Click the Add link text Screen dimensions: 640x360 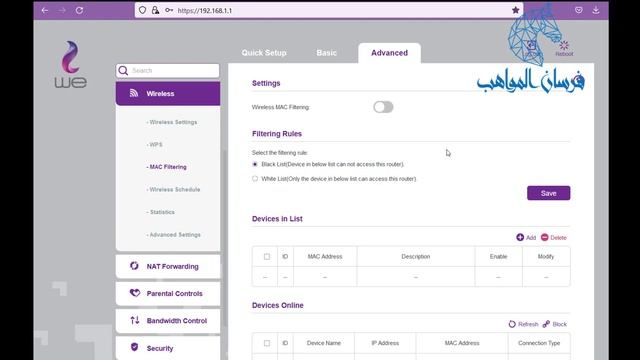531,238
